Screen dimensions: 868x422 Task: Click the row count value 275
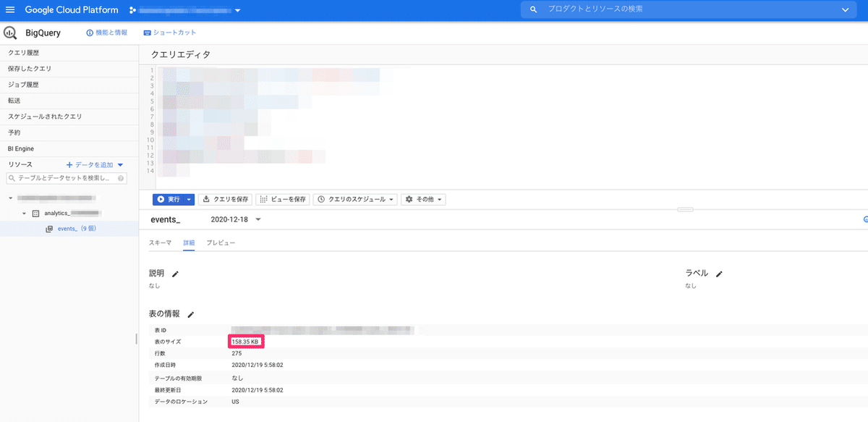[x=237, y=353]
